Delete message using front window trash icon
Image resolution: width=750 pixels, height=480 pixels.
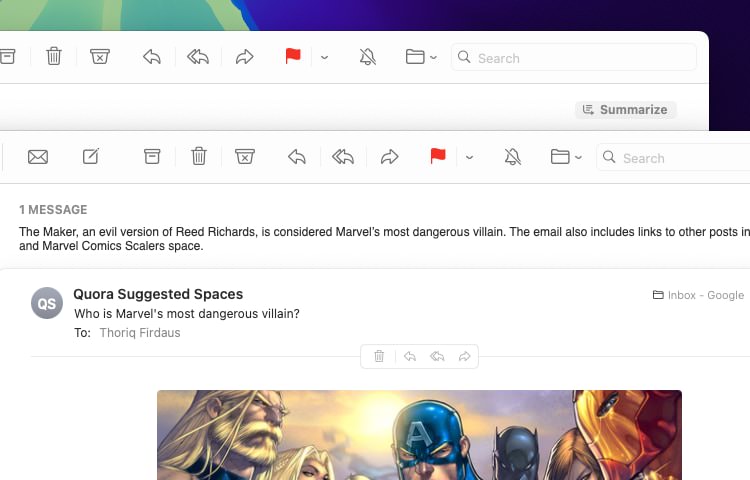click(199, 156)
